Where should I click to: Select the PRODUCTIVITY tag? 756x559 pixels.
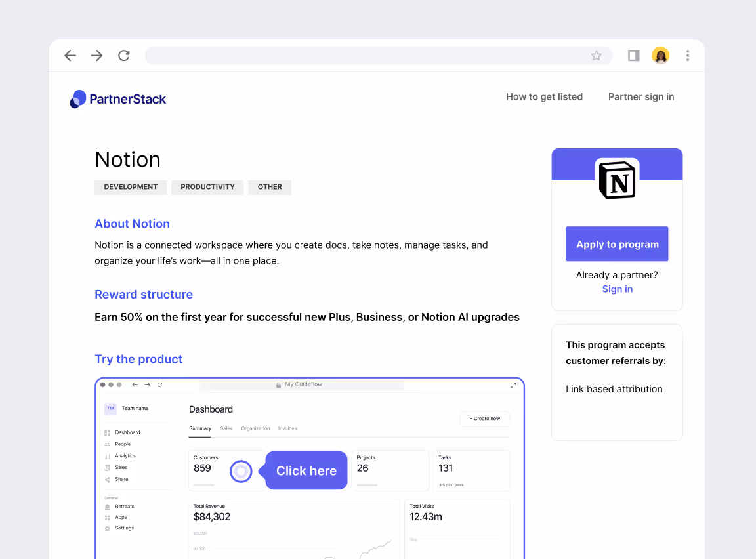(x=208, y=187)
